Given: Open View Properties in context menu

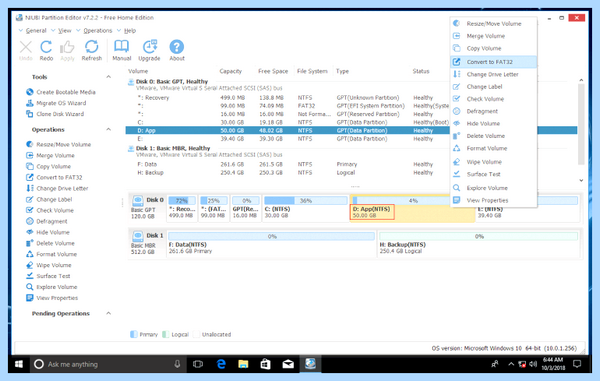Looking at the screenshot, I should (x=494, y=200).
